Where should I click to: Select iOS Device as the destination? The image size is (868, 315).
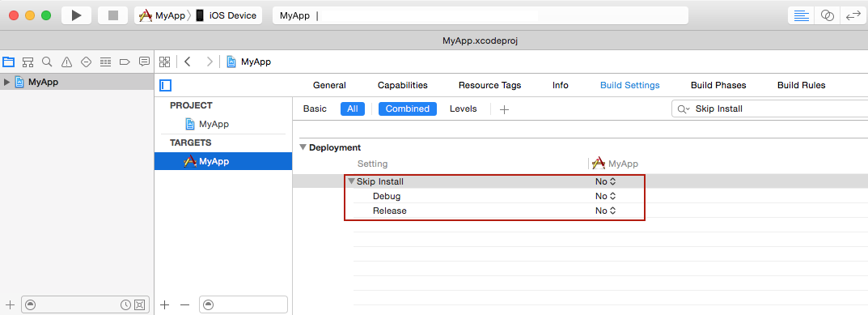[227, 15]
